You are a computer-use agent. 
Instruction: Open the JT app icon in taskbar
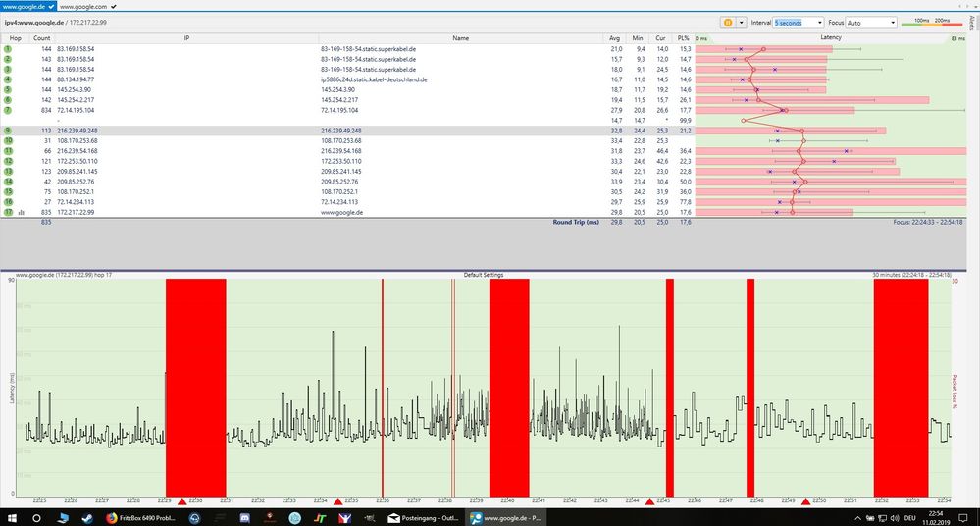[x=320, y=518]
